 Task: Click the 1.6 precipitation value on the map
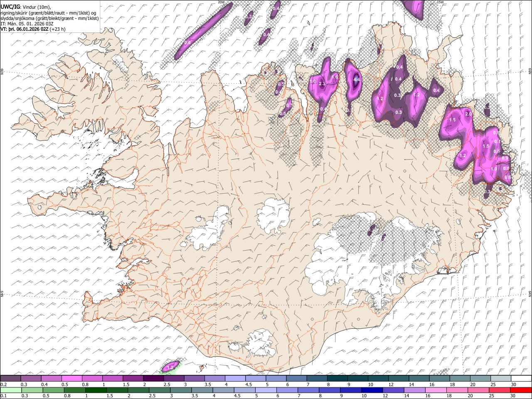[335, 77]
